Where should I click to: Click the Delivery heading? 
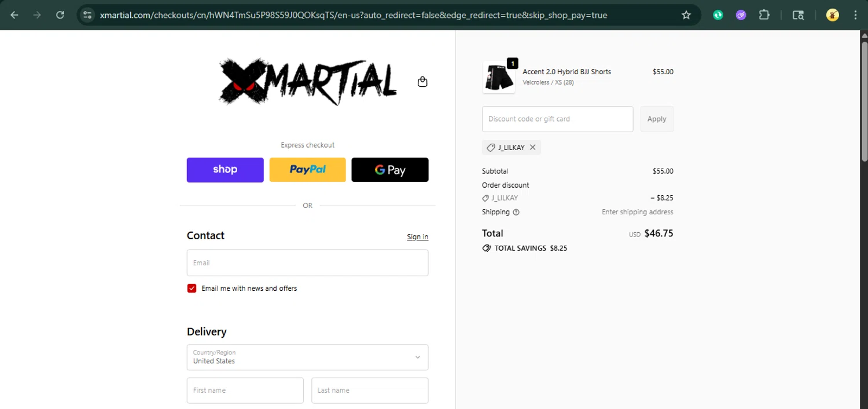tap(207, 332)
